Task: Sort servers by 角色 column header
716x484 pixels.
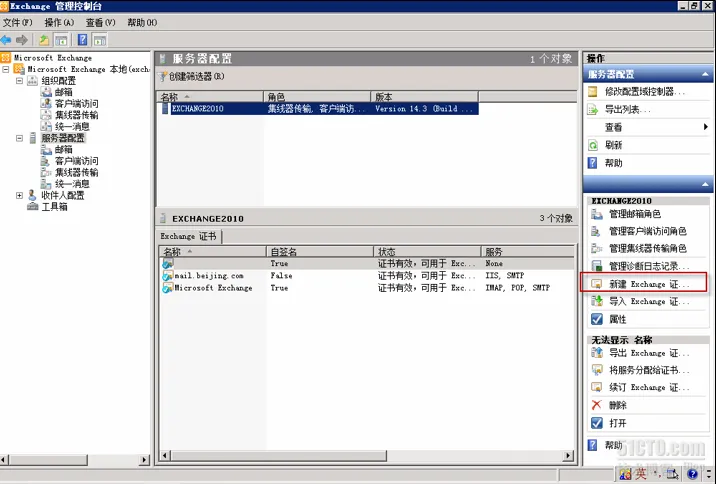Action: point(317,97)
